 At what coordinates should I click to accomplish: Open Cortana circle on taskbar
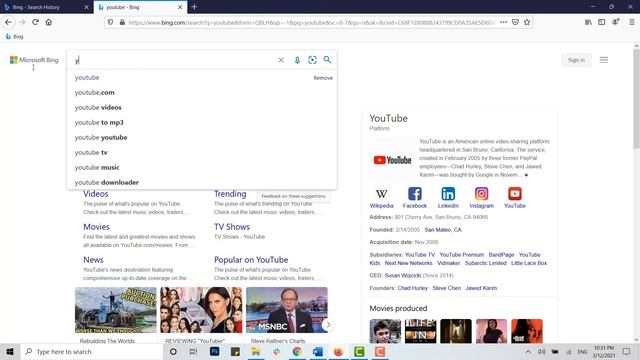coord(173,351)
